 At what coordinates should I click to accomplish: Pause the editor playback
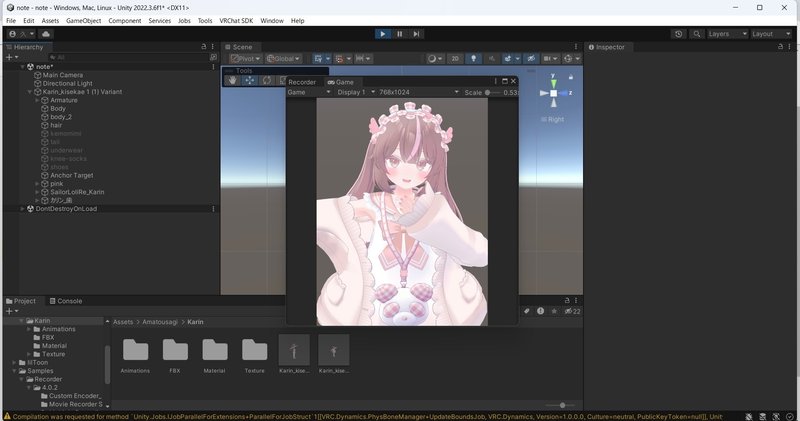point(399,34)
